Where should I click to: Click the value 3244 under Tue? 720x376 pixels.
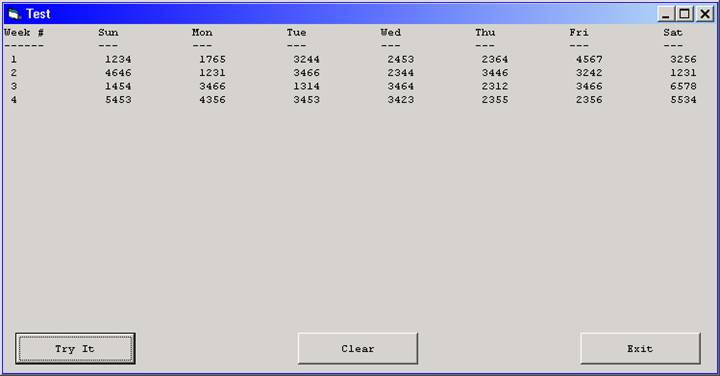(x=306, y=59)
